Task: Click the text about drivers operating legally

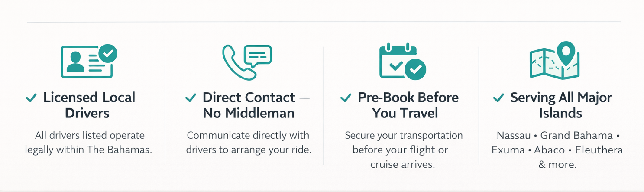Action: coord(88,143)
